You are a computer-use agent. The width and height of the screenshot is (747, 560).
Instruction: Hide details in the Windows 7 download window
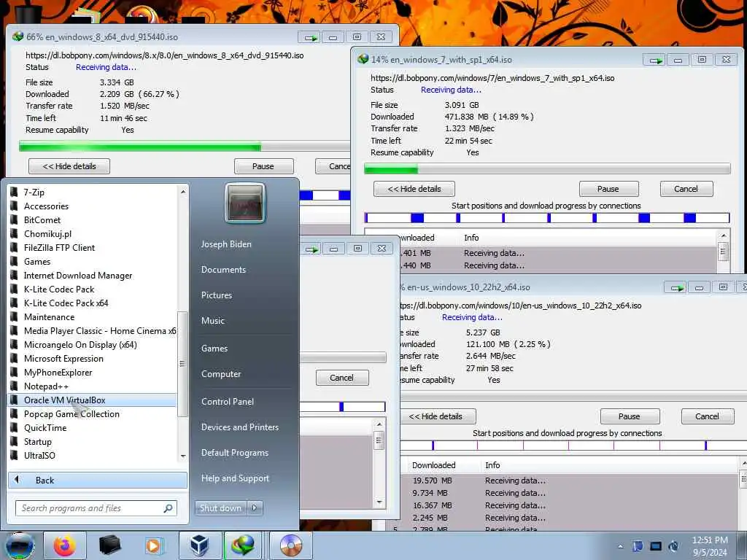[x=414, y=189]
